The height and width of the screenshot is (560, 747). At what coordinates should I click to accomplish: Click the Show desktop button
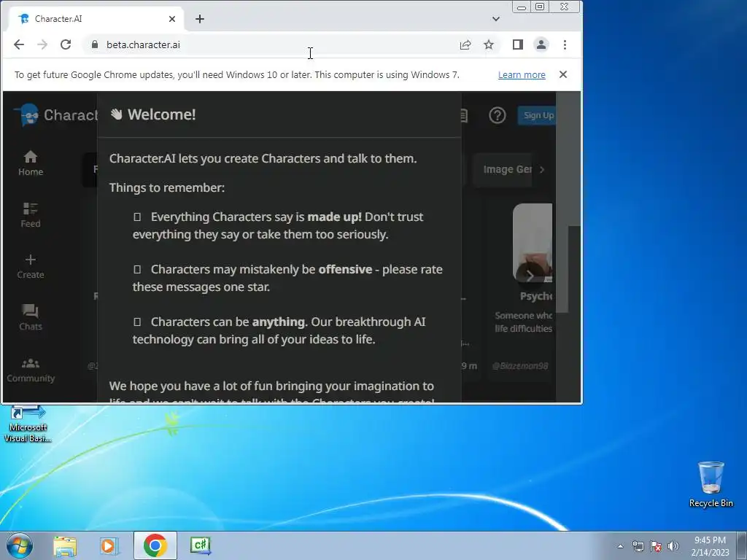(742, 545)
